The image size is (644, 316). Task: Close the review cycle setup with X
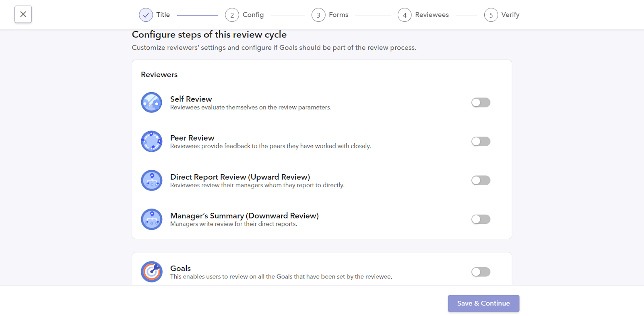pyautogui.click(x=23, y=14)
